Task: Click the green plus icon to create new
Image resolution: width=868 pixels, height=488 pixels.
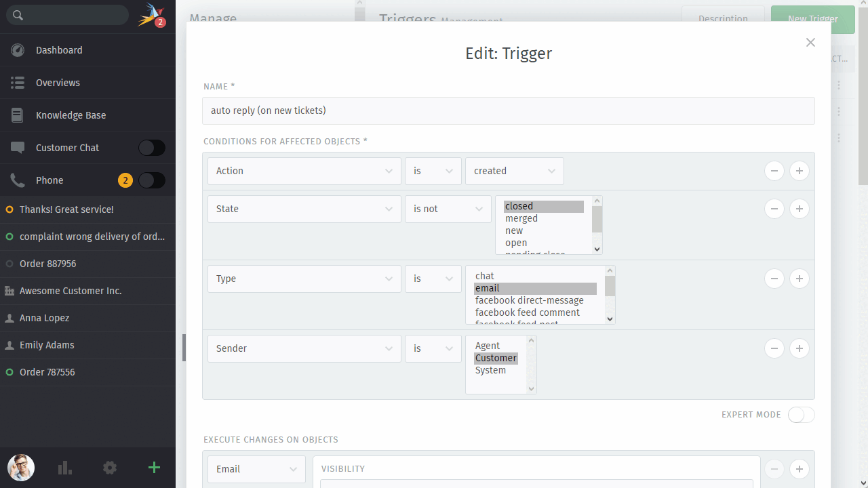Action: (154, 468)
